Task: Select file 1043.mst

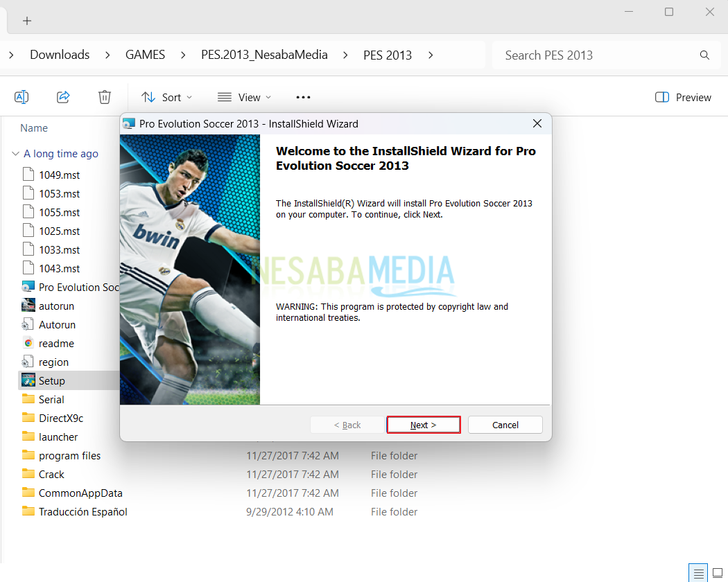Action: coord(60,268)
